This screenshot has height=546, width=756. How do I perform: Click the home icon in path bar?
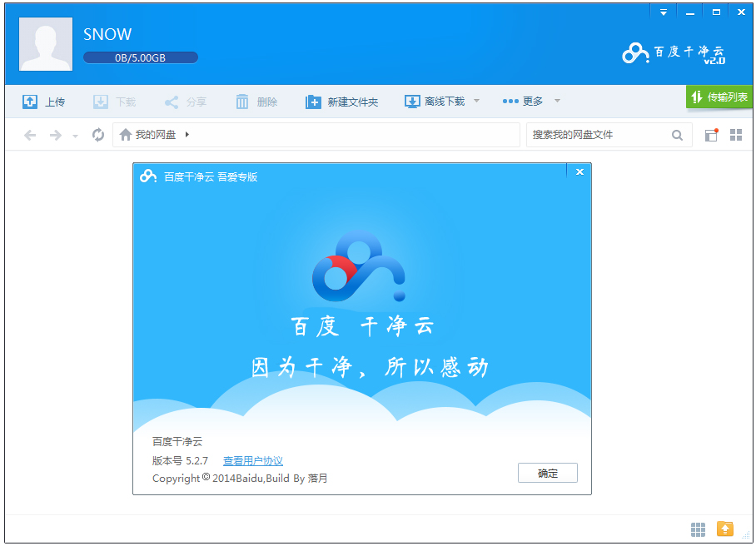click(x=126, y=135)
